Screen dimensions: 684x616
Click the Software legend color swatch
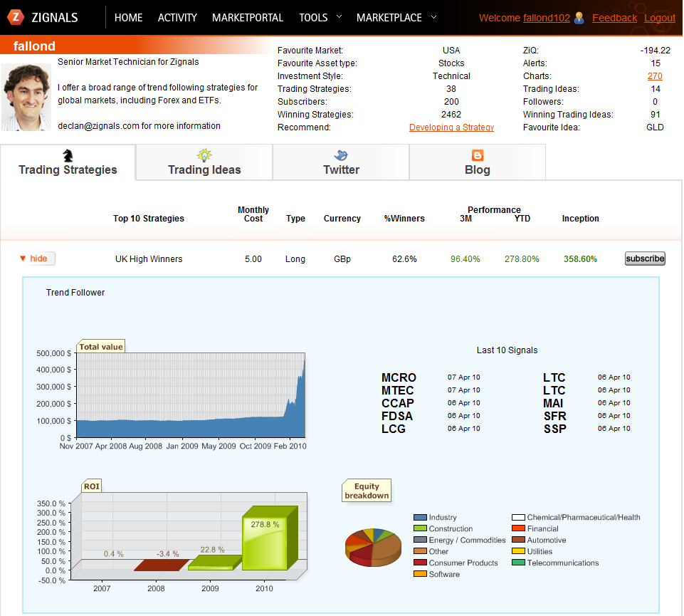coord(420,574)
